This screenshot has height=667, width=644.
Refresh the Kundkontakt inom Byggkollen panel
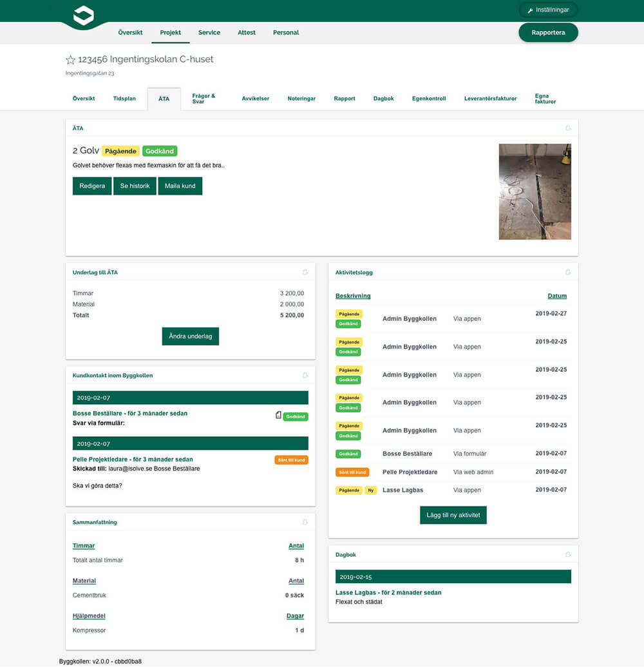point(305,374)
